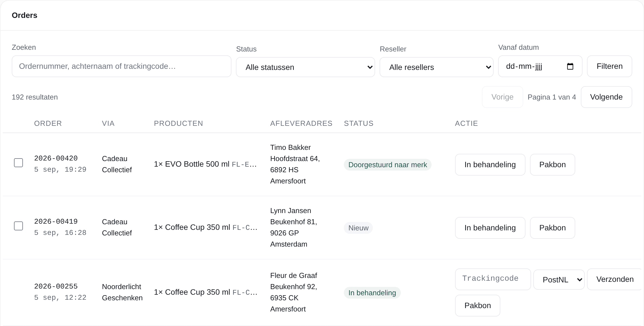Viewport: 644px width, 326px height.
Task: Tick the checkbox for order 2026-00420
Action: pos(18,163)
